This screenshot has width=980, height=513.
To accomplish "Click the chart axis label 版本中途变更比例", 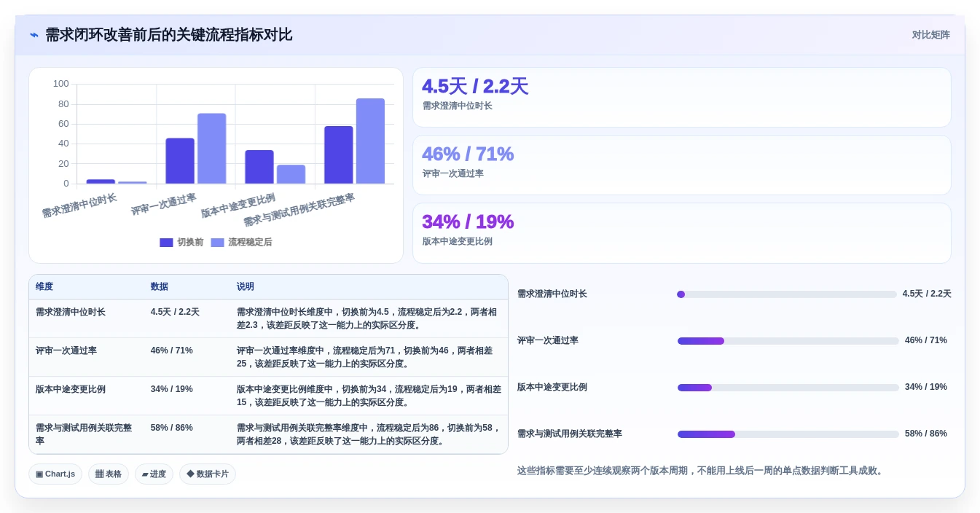I will (x=238, y=206).
